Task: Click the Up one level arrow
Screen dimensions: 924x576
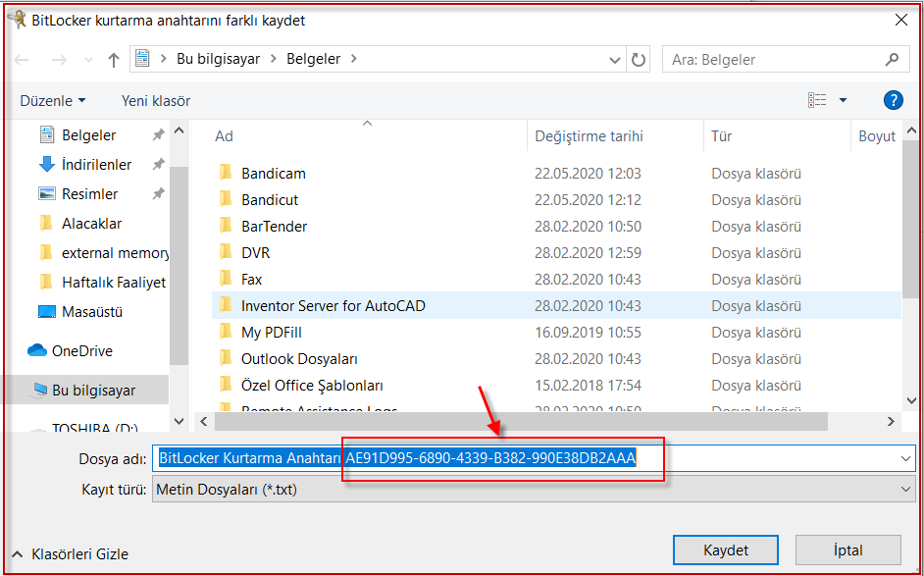Action: 114,60
